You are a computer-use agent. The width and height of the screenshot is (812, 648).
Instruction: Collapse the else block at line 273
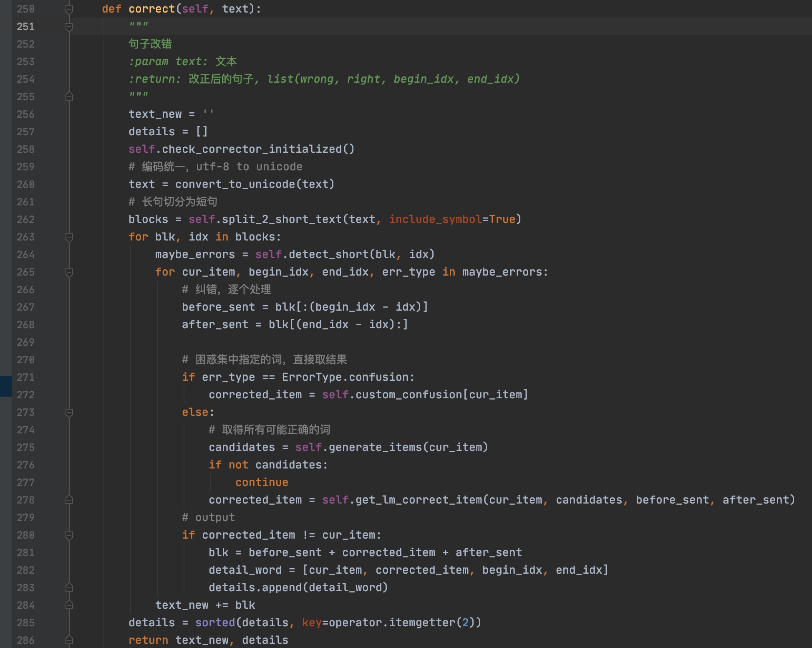69,413
